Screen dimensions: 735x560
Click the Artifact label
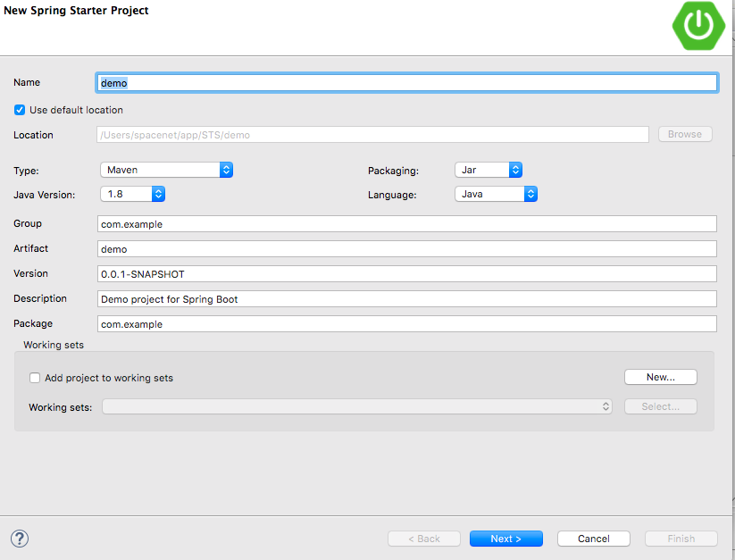[x=31, y=248]
